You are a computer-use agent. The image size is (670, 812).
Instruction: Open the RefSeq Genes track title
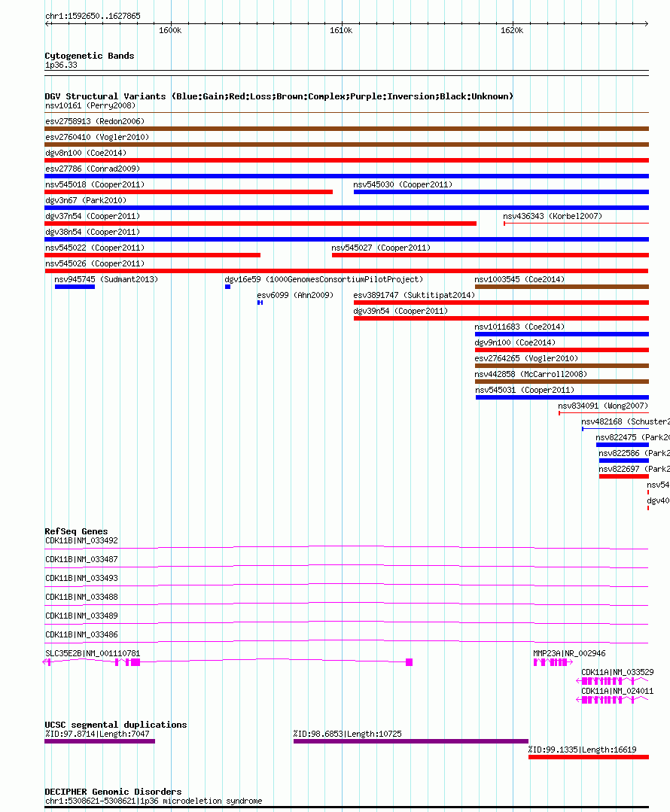pyautogui.click(x=76, y=531)
